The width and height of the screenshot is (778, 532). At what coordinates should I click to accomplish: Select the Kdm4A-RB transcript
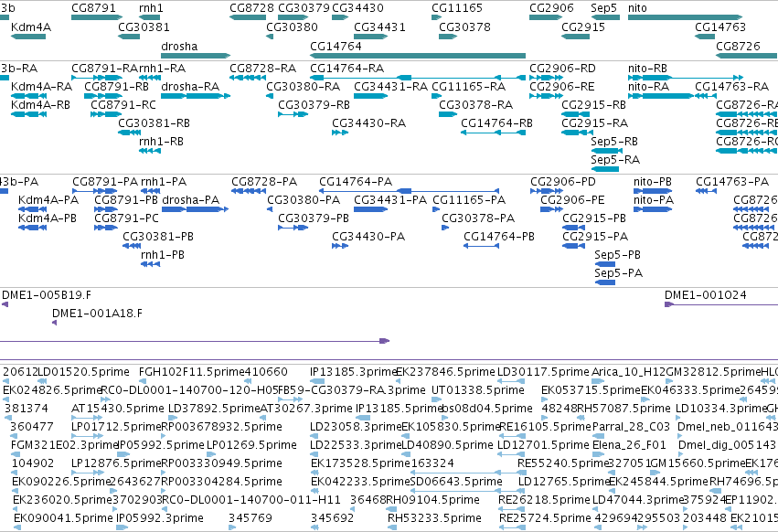(28, 114)
